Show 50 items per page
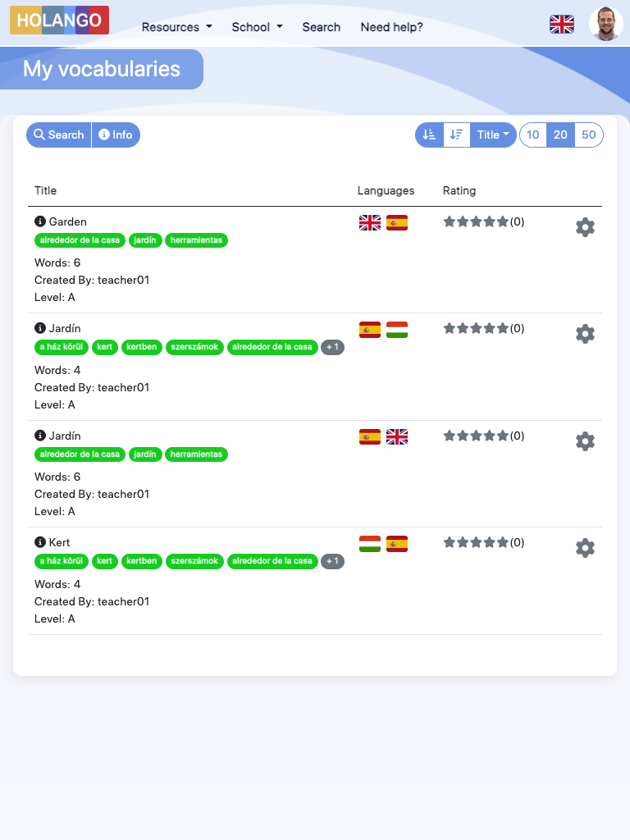 [x=588, y=135]
